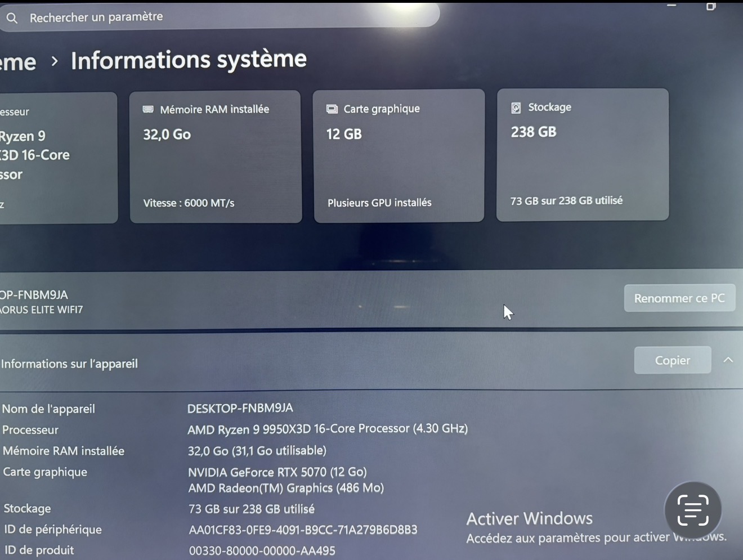Click the Stockage disk icon

(x=516, y=107)
